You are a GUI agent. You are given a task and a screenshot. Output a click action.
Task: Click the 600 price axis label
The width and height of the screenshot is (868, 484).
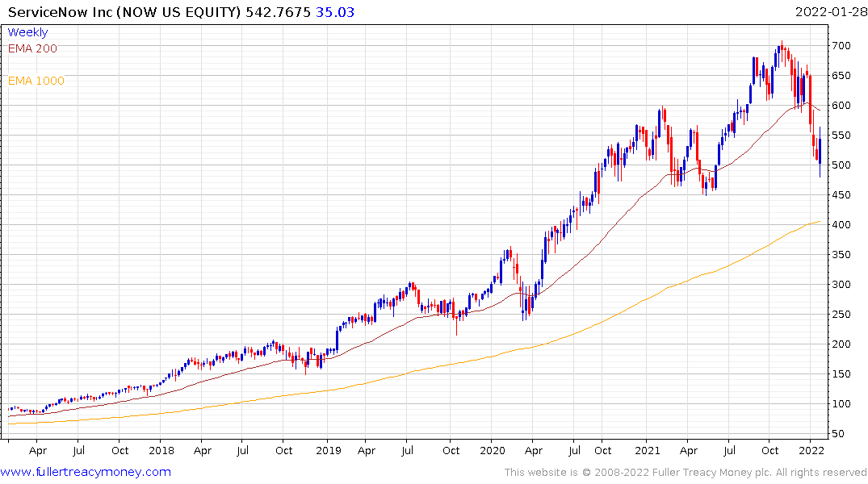pyautogui.click(x=841, y=106)
